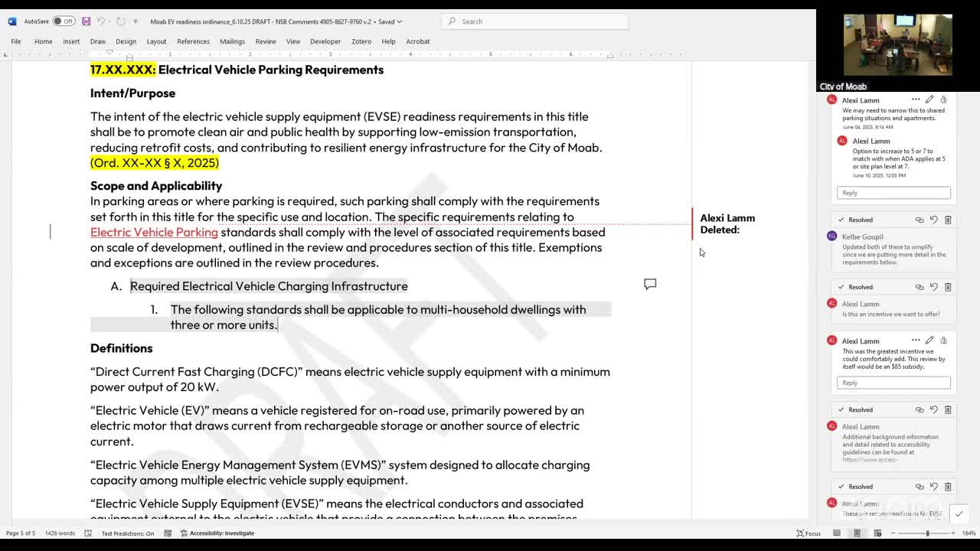This screenshot has width=980, height=551.
Task: Open the File menu
Action: (x=15, y=41)
